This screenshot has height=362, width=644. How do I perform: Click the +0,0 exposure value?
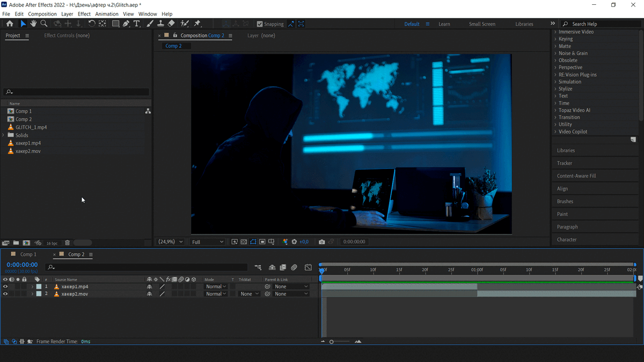coord(304,242)
